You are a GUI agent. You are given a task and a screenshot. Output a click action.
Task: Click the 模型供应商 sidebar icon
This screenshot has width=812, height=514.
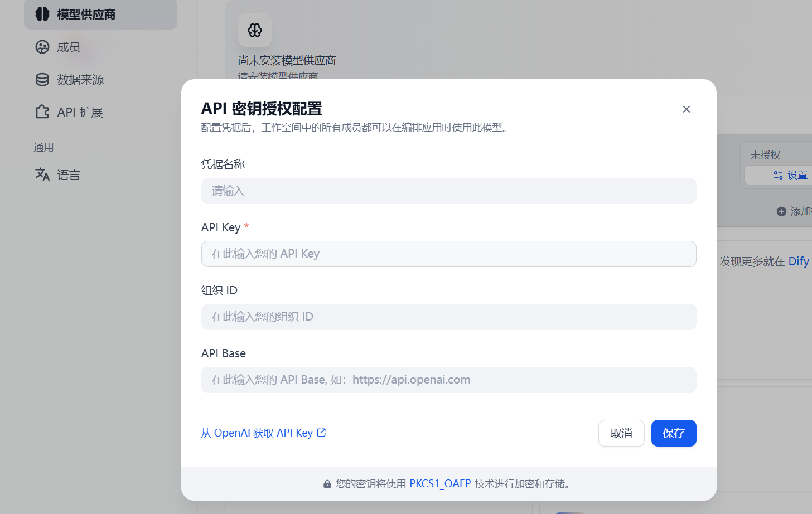coord(42,14)
